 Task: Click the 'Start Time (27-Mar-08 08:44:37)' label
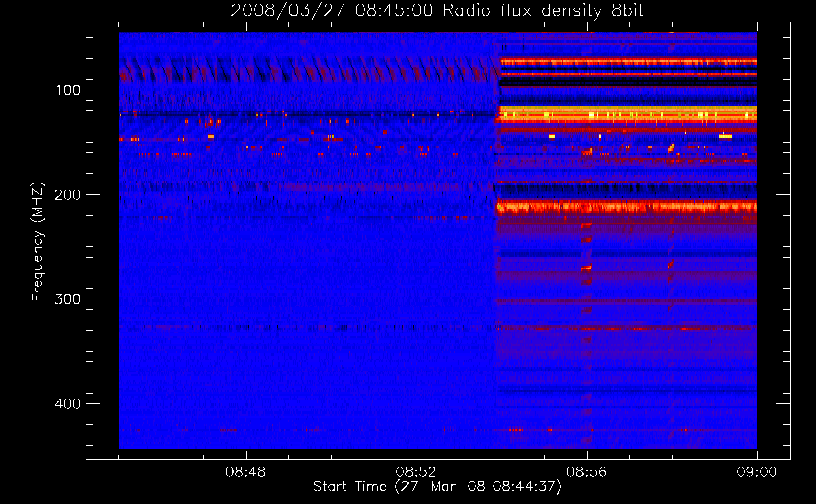437,487
